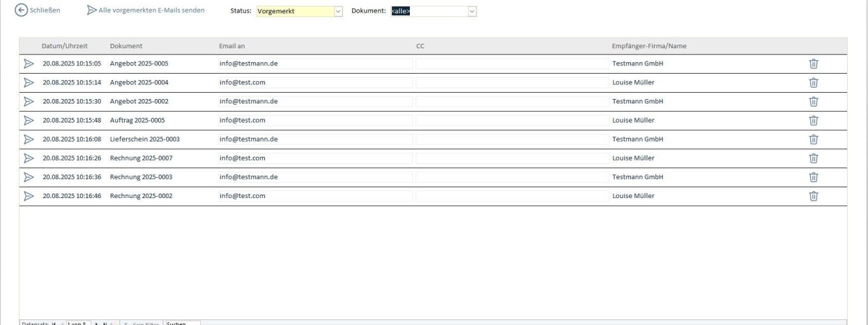
Task: Select date 20.08.2025 10:15:14
Action: pos(72,83)
